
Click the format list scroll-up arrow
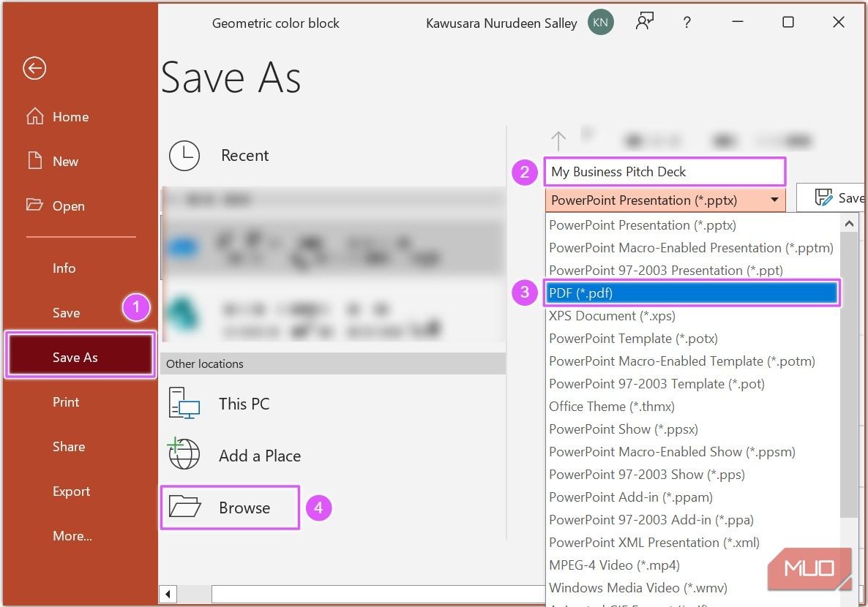pyautogui.click(x=849, y=224)
